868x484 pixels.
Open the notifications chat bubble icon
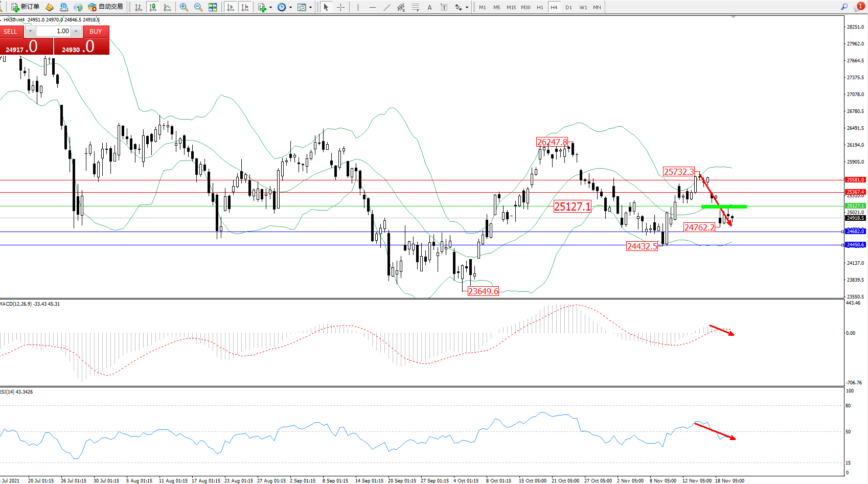(858, 7)
